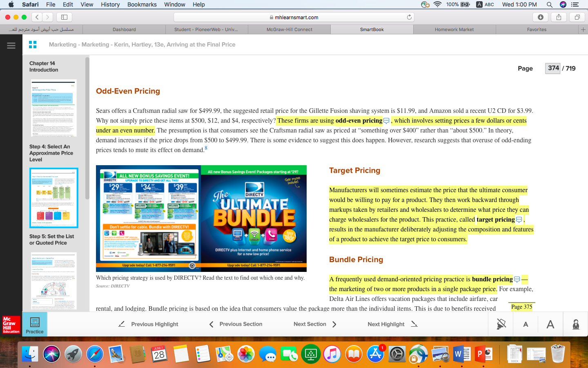Open the Apple menu

(x=11, y=4)
